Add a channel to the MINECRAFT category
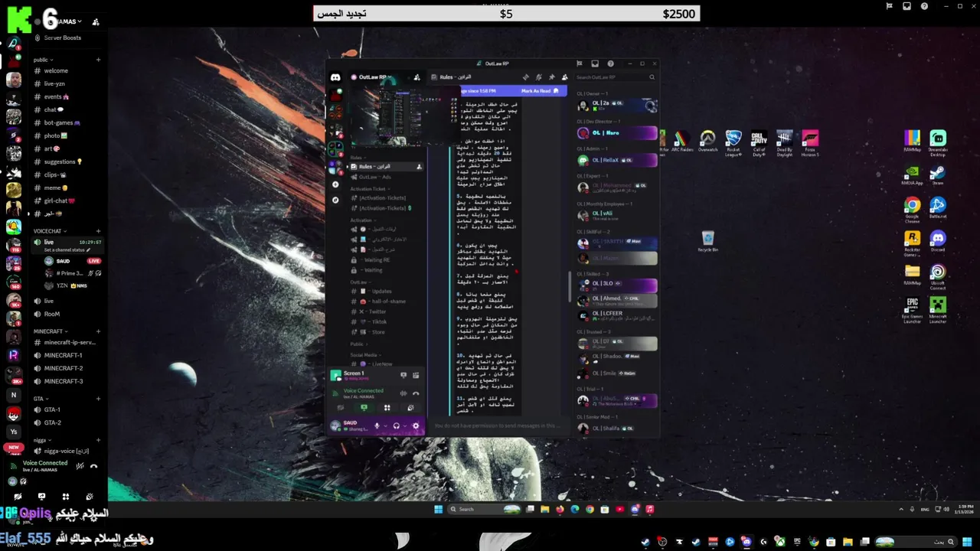The width and height of the screenshot is (980, 551). (x=98, y=331)
